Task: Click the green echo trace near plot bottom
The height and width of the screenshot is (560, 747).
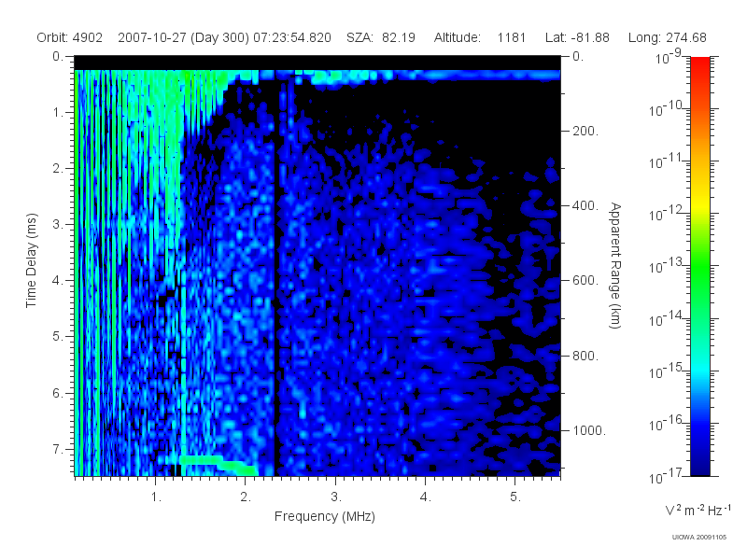Action: tap(218, 464)
